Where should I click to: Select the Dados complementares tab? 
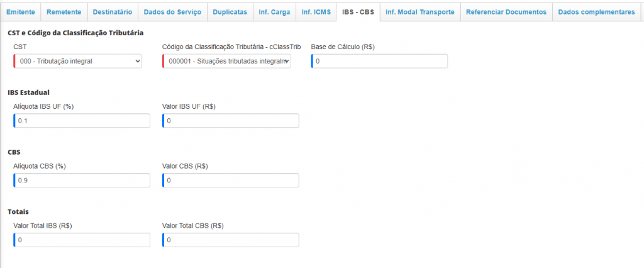coord(596,12)
